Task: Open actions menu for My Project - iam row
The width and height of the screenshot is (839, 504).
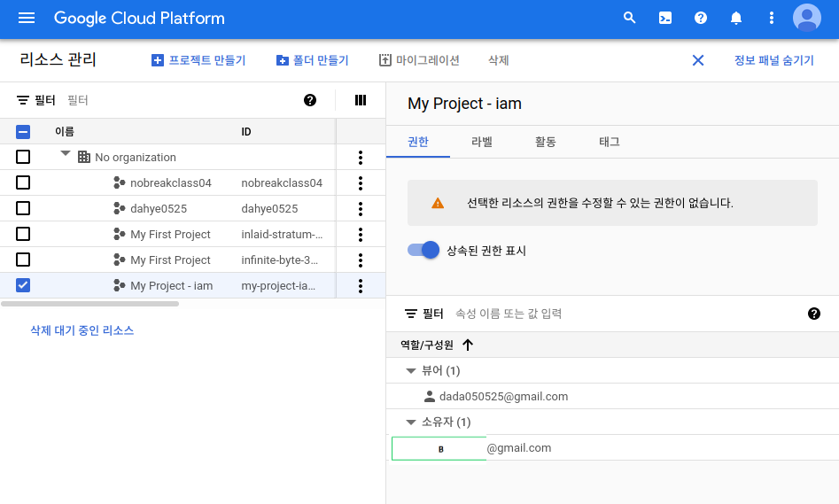Action: click(361, 286)
